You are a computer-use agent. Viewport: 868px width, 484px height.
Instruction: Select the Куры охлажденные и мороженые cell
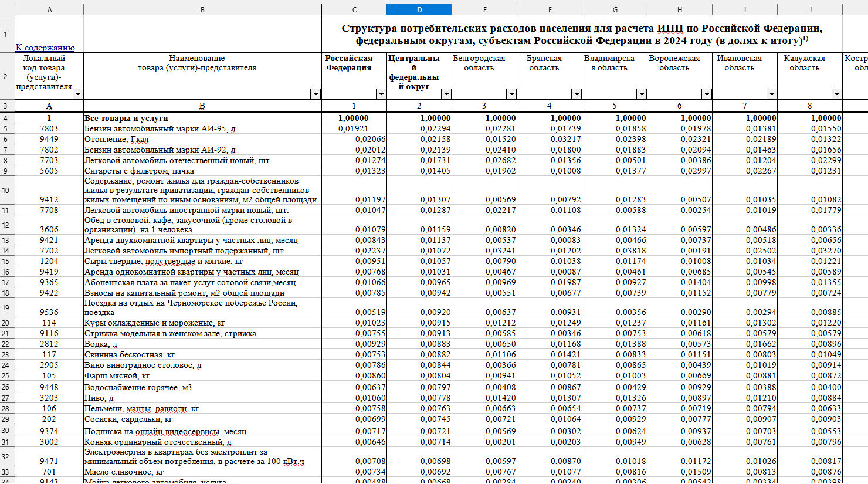pos(202,323)
